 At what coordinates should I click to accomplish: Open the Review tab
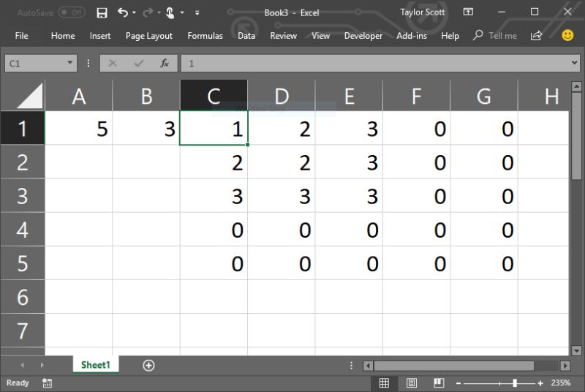(x=283, y=35)
